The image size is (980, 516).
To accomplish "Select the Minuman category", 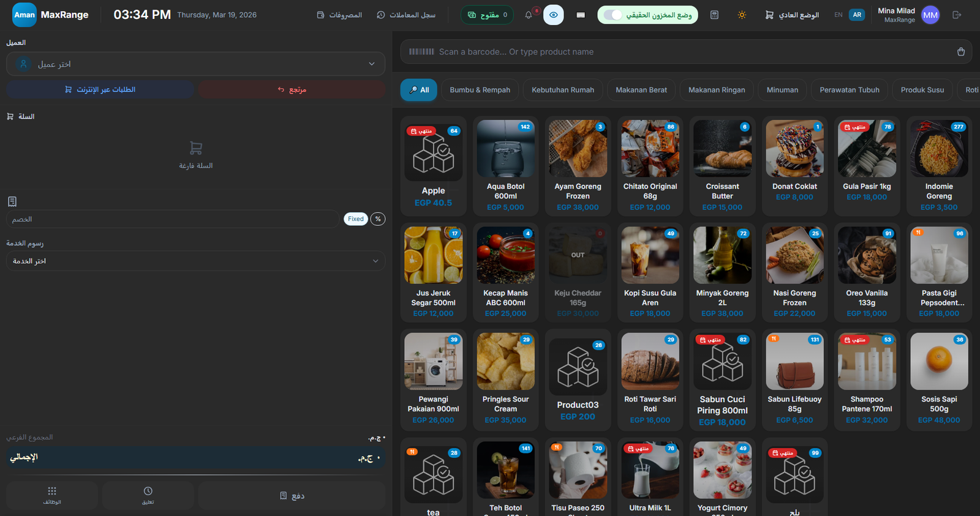I will [783, 90].
